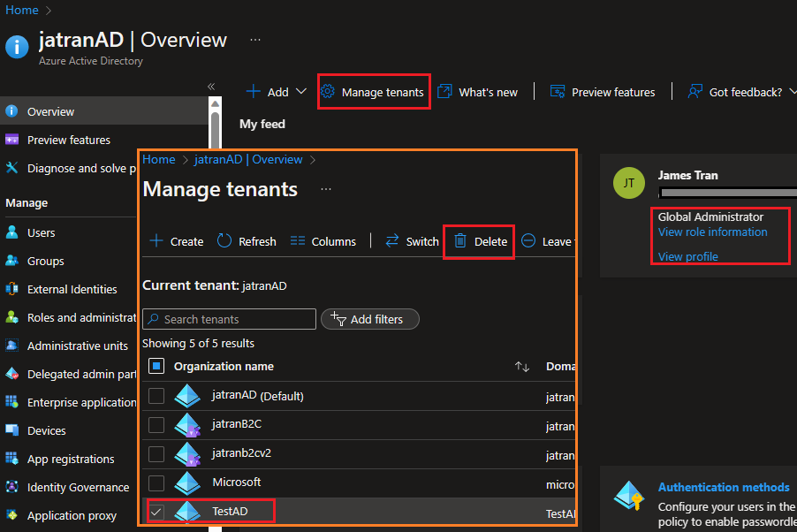Expand the Got feedback dropdown arrow
The height and width of the screenshot is (532, 797).
(793, 92)
